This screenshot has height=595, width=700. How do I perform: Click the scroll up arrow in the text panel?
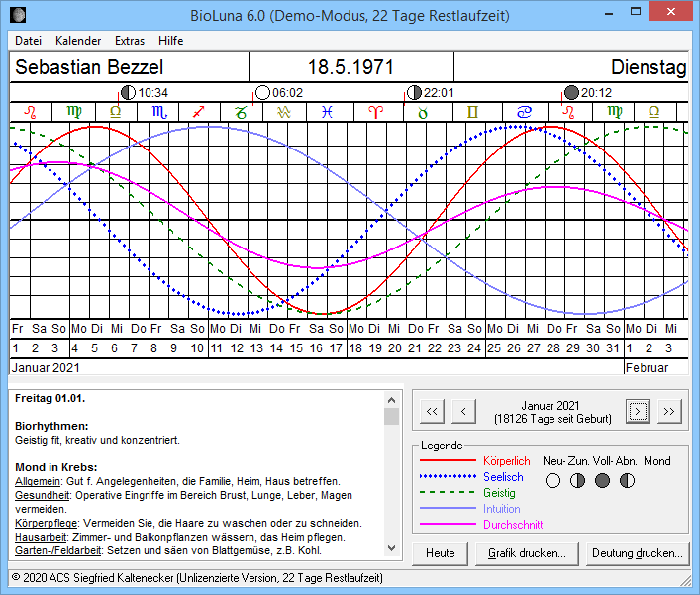(x=391, y=400)
